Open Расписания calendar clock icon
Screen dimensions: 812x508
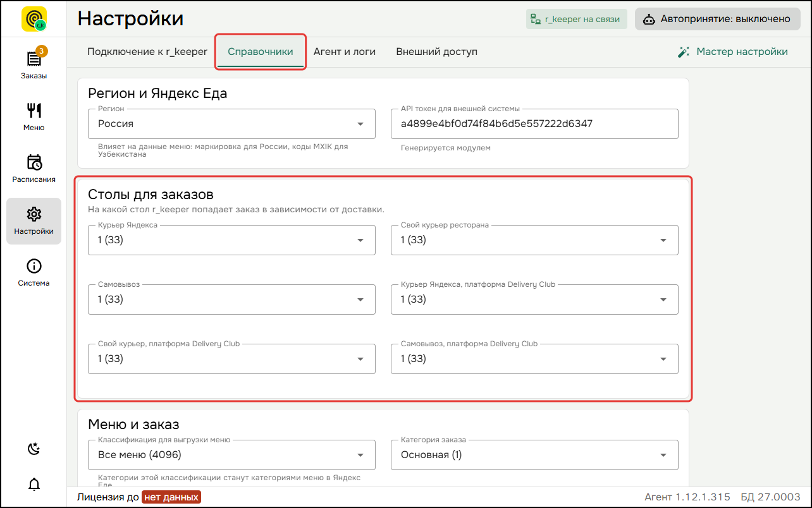(x=34, y=162)
